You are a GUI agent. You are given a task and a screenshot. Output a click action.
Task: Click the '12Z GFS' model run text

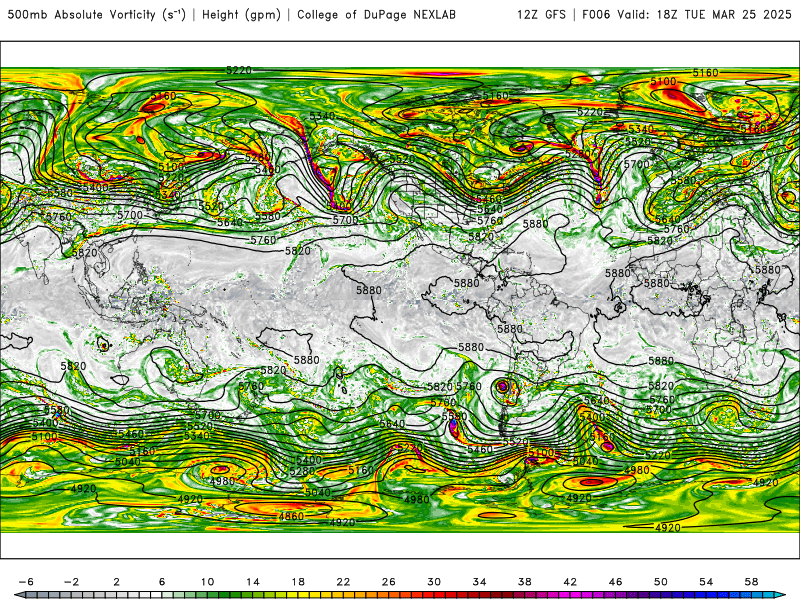click(x=541, y=15)
